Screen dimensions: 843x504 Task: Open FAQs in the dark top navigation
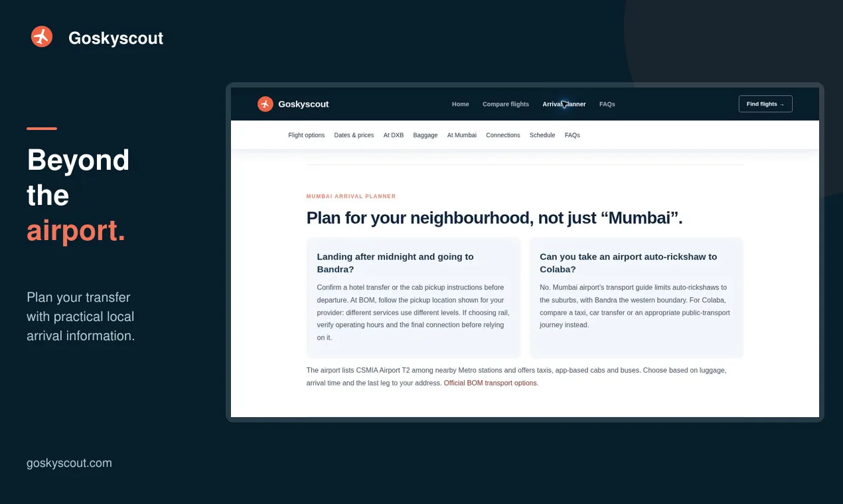tap(607, 104)
